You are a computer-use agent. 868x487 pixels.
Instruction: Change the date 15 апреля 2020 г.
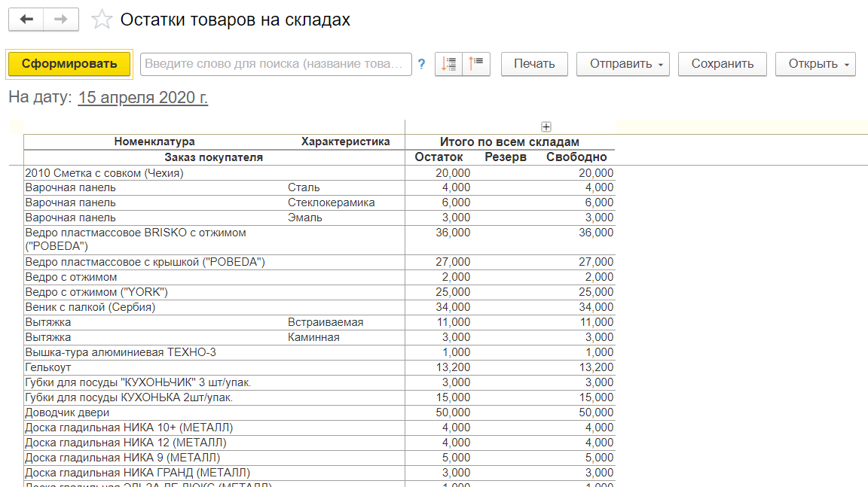(x=143, y=98)
